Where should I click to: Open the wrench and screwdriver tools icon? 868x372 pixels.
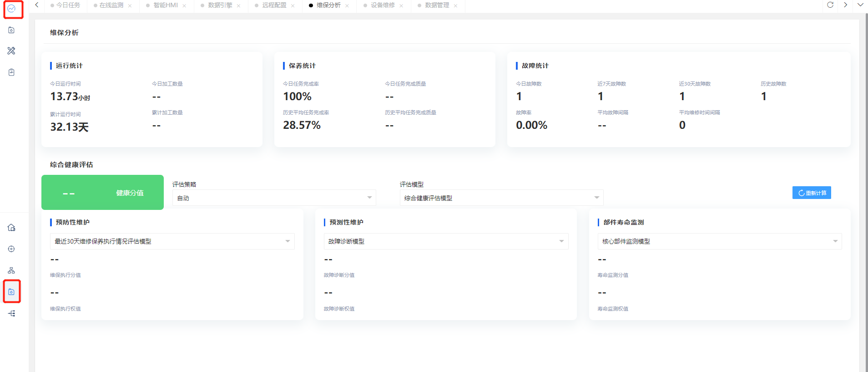11,51
